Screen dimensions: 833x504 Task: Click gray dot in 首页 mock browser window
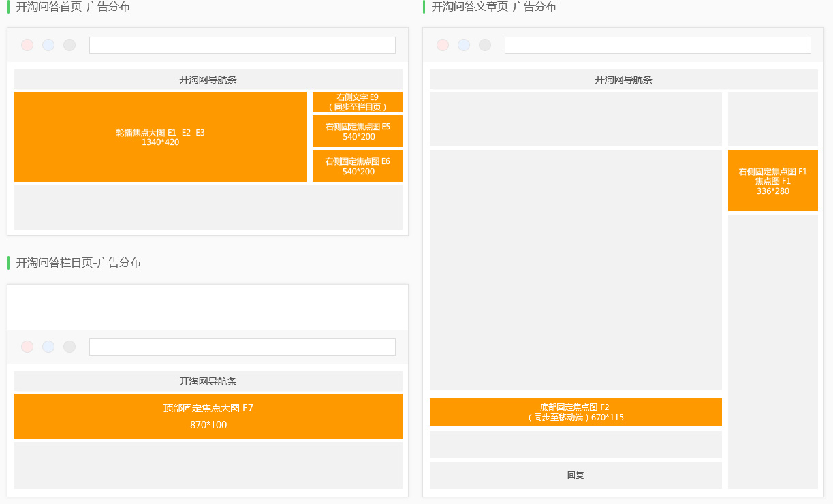coord(69,45)
